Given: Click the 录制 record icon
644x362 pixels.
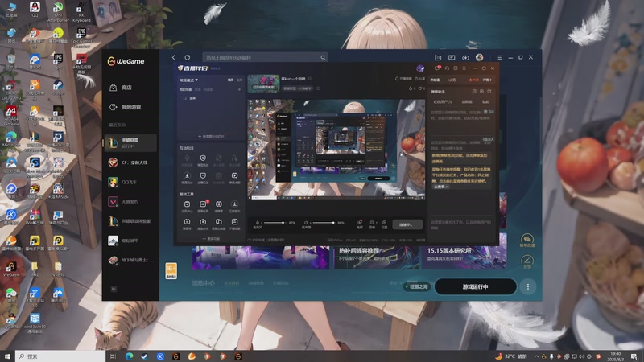Looking at the screenshot, I should [372, 224].
